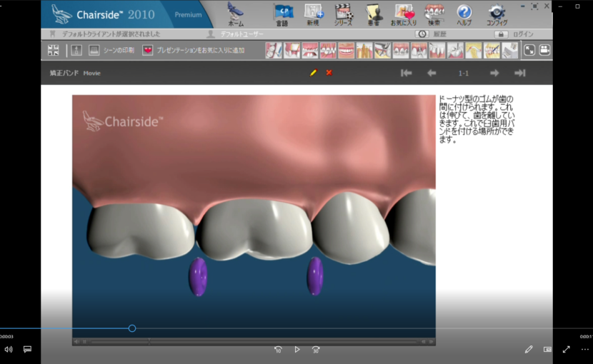This screenshot has width=593, height=364.
Task: Select the extraction forceps thumbnail
Action: click(382, 50)
